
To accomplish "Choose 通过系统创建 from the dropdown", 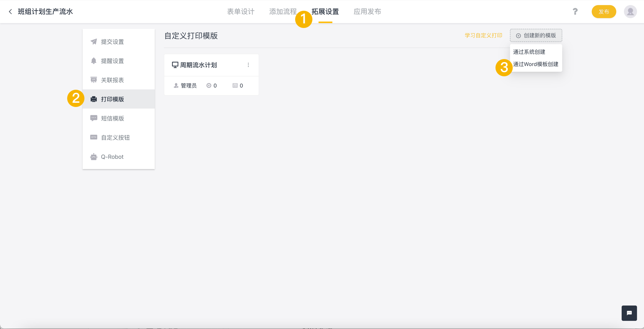I will pyautogui.click(x=536, y=52).
